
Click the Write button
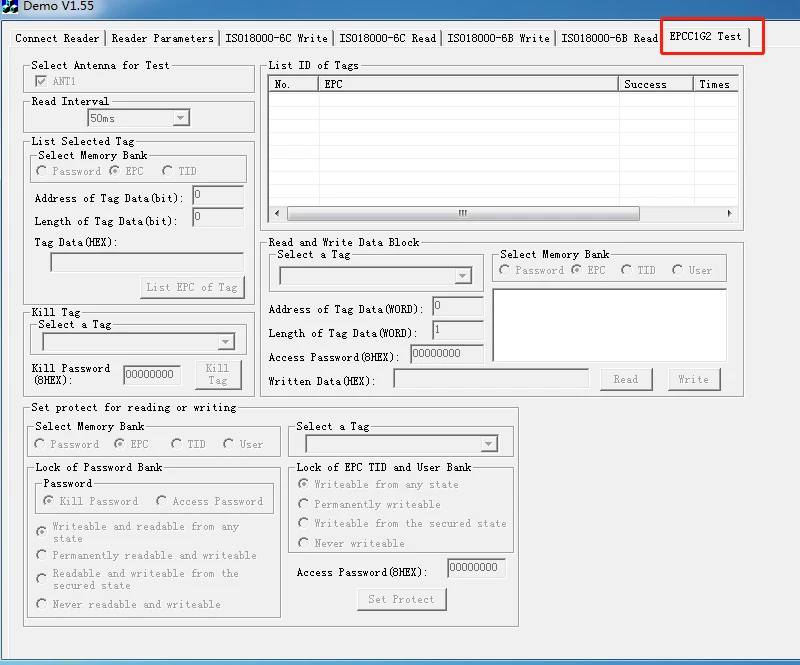coord(694,379)
